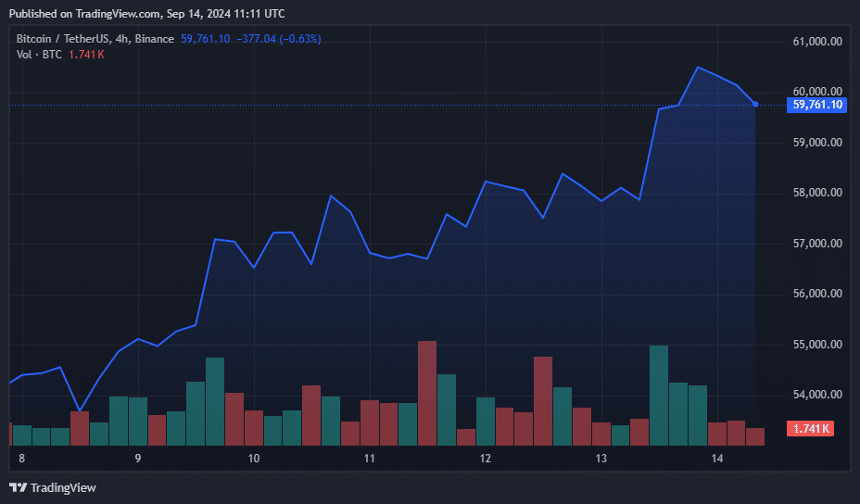This screenshot has height=504, width=860.
Task: Click the blue dot at the line's end
Action: point(755,104)
